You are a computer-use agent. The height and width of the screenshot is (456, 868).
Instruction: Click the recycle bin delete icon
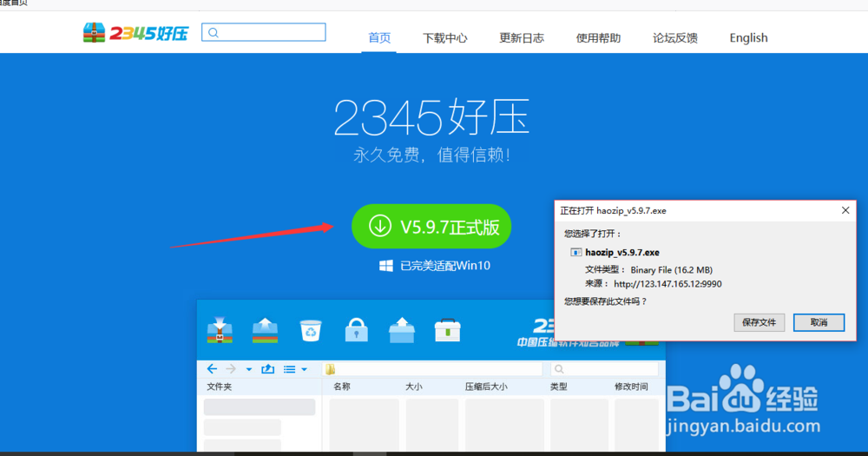[311, 330]
